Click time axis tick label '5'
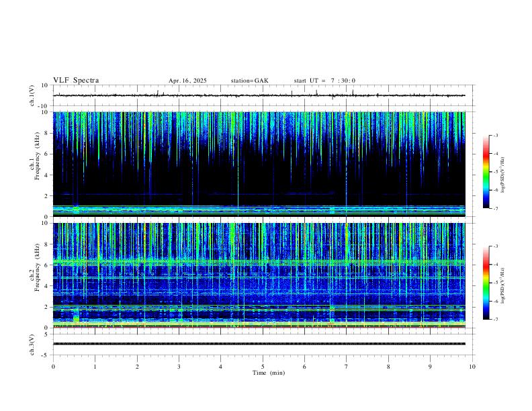Viewport: 532px width, 411px height. coord(263,367)
